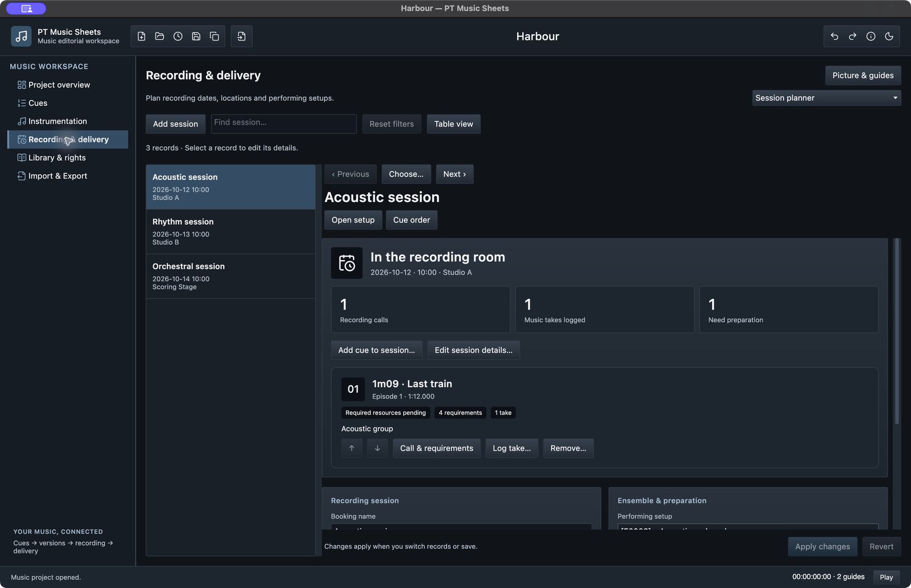Select Recording & delivery in sidebar
911x588 pixels.
pos(68,139)
